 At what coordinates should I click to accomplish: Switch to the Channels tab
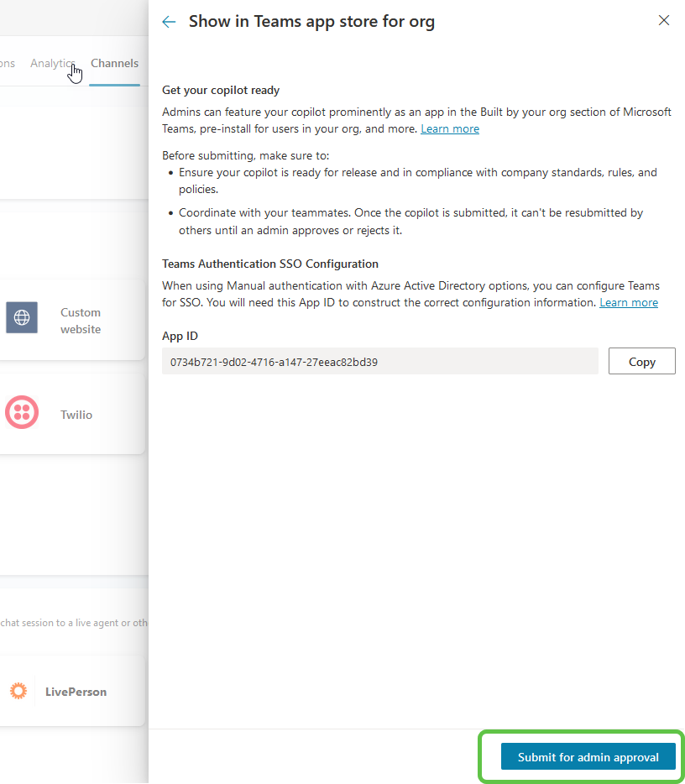pyautogui.click(x=114, y=63)
